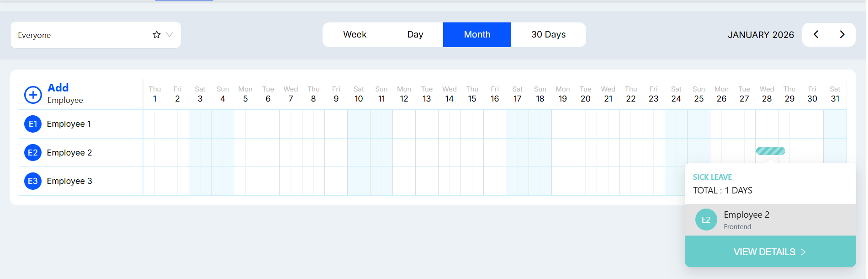Click the E3 avatar for Employee 3

[33, 181]
